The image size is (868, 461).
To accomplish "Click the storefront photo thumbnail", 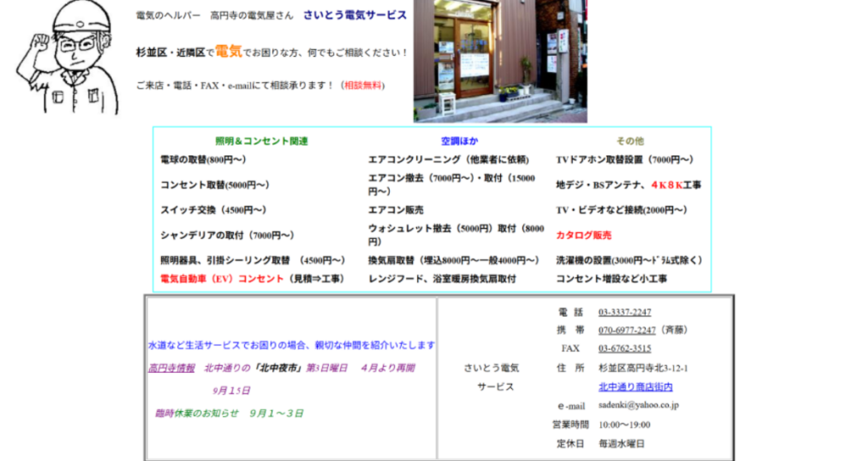I will [x=500, y=61].
